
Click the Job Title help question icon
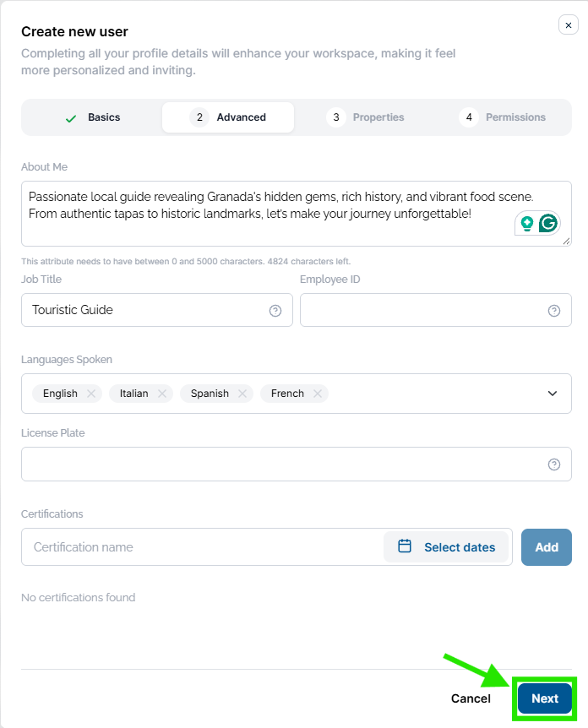point(275,311)
